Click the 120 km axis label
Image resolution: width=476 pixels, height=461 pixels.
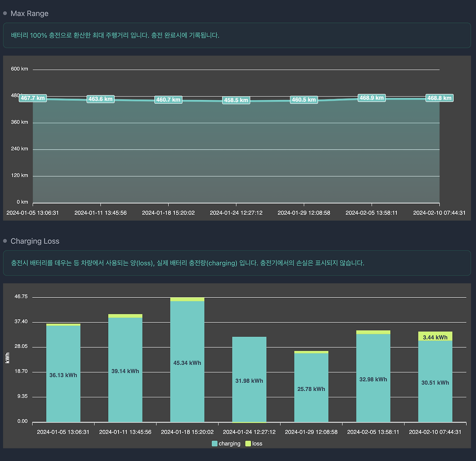(x=19, y=175)
